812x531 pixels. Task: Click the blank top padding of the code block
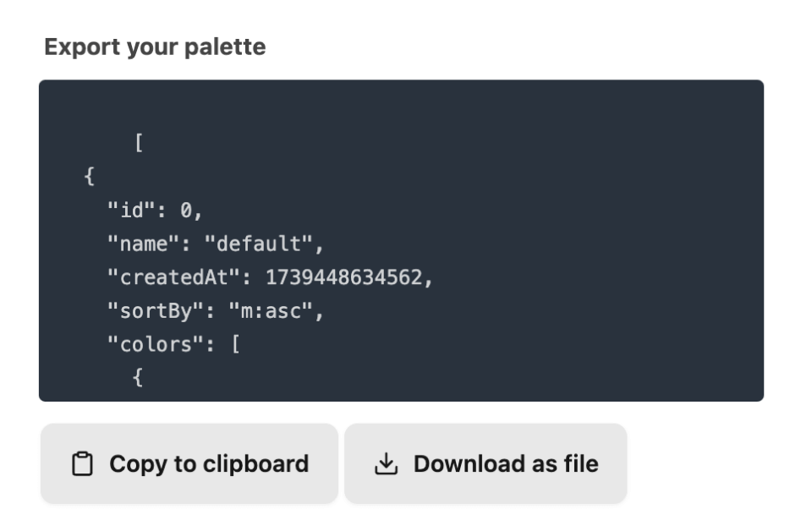pyautogui.click(x=401, y=103)
